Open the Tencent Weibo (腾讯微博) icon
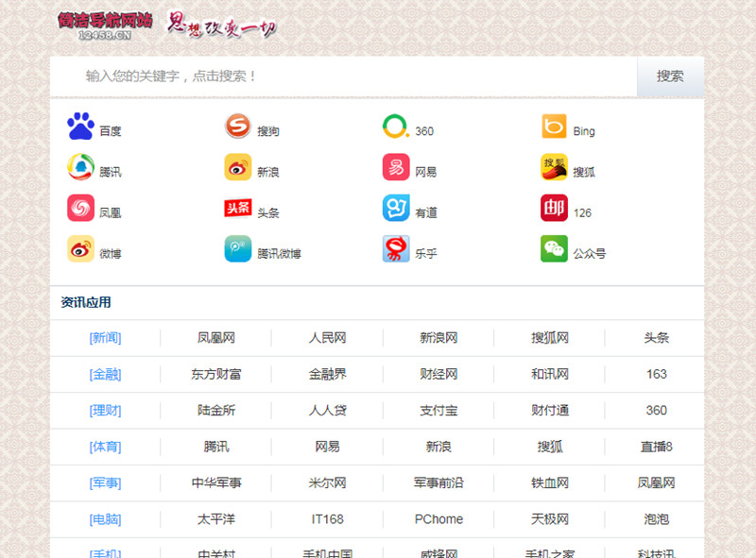 pos(238,248)
